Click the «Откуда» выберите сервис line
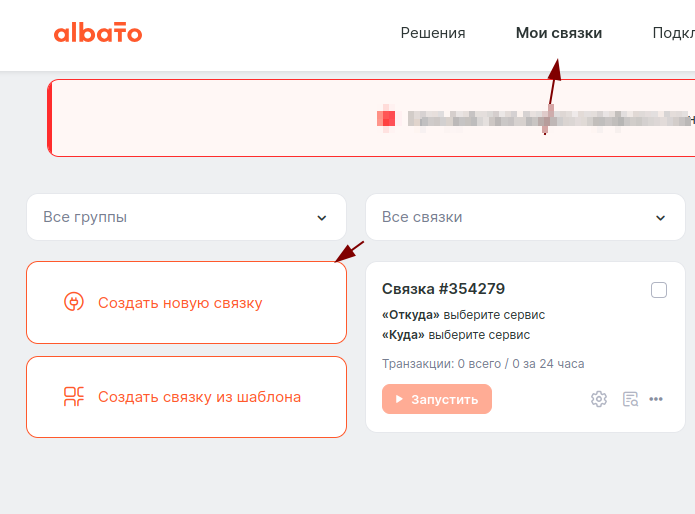695x514 pixels. (x=463, y=315)
